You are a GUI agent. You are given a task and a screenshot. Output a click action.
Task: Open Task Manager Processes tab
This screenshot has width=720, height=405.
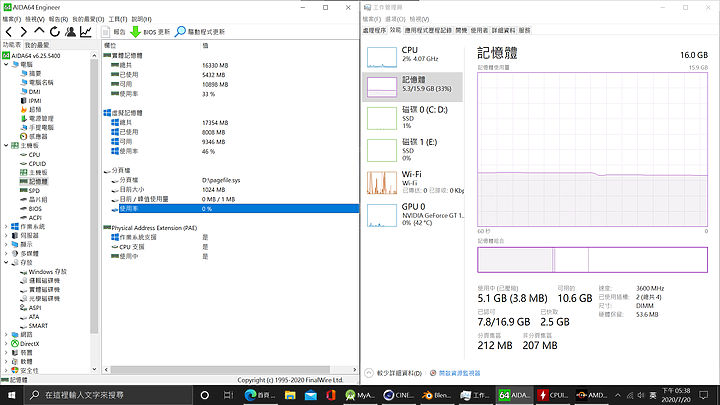click(374, 30)
